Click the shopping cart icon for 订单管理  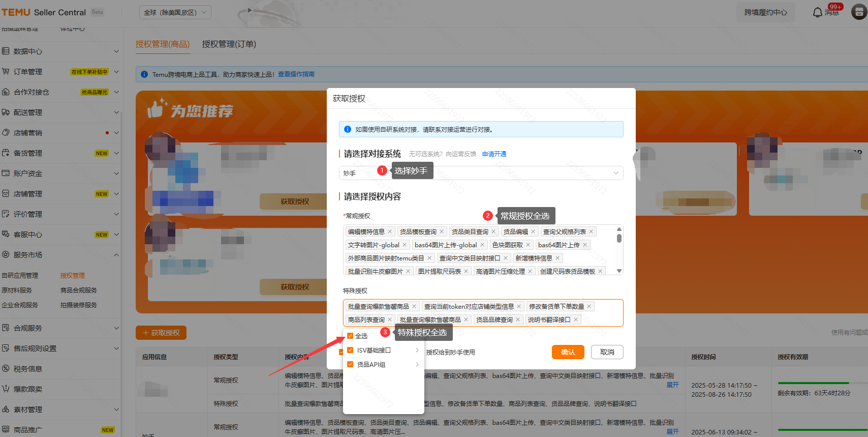point(6,72)
